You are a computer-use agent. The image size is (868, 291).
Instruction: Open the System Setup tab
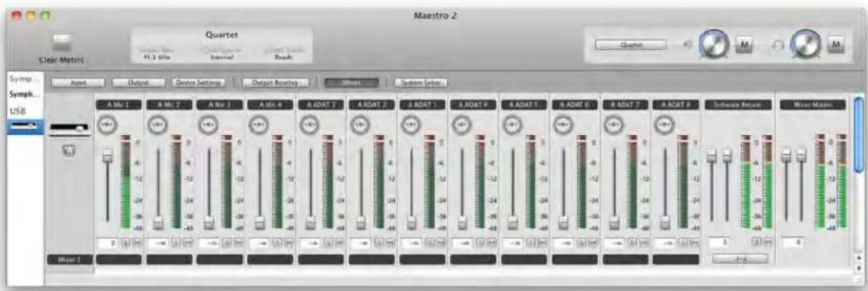point(421,83)
